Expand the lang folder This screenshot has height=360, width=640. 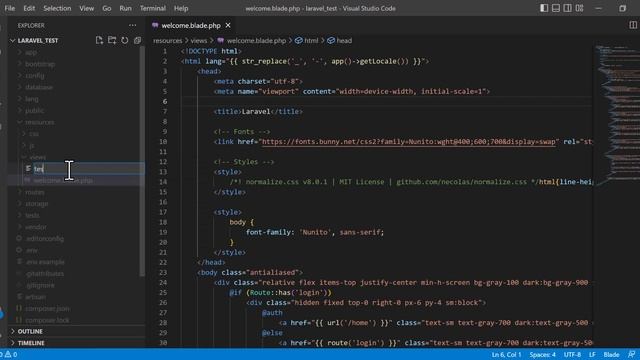[x=31, y=99]
